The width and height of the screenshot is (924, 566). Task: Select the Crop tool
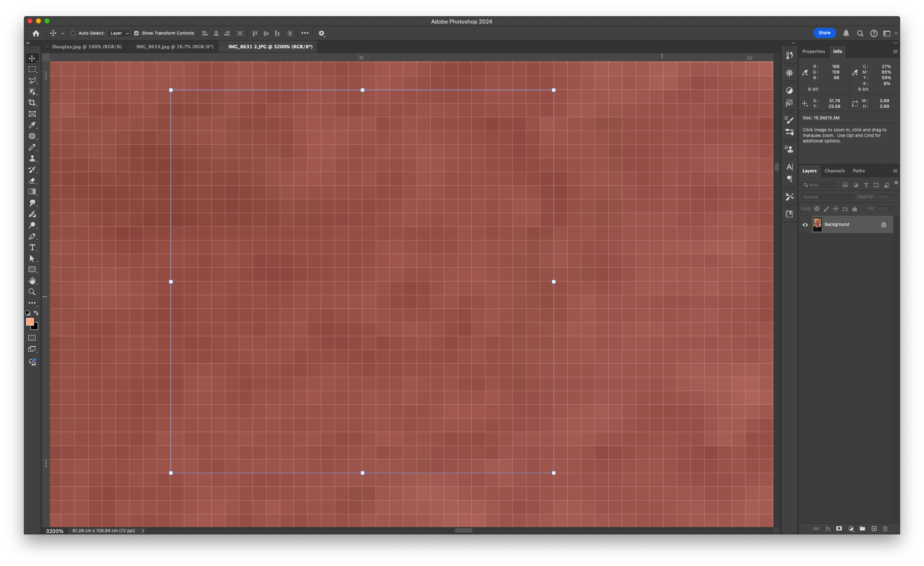pos(32,103)
